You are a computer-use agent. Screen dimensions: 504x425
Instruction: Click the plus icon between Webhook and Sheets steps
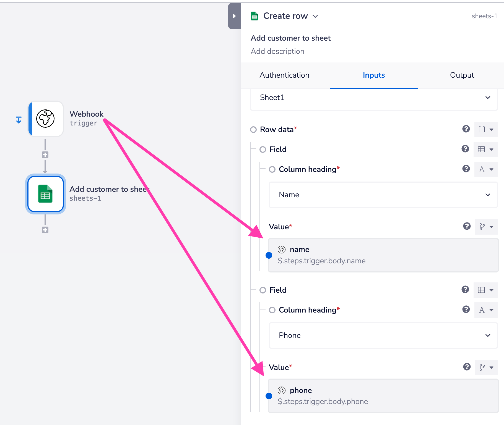click(45, 155)
